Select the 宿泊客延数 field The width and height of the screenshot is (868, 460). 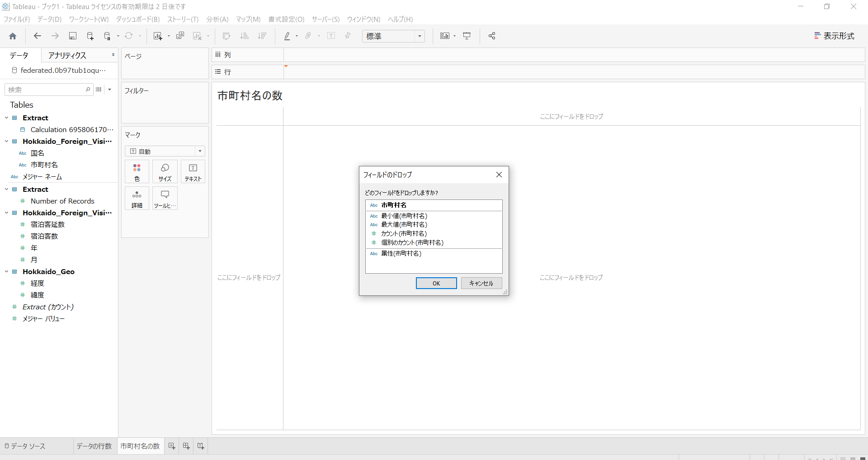click(x=47, y=224)
